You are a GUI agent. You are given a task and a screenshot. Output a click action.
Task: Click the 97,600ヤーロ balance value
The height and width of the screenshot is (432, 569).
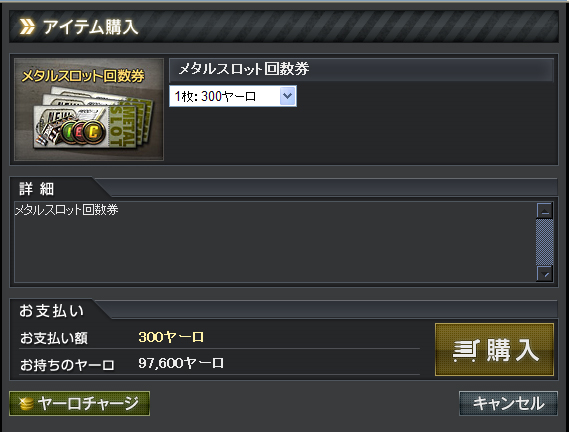(181, 363)
